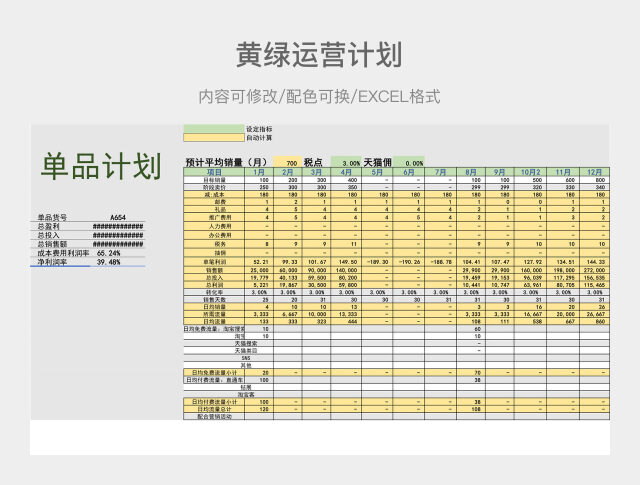Click the 6月 column header
The height and width of the screenshot is (485, 640).
click(x=409, y=172)
